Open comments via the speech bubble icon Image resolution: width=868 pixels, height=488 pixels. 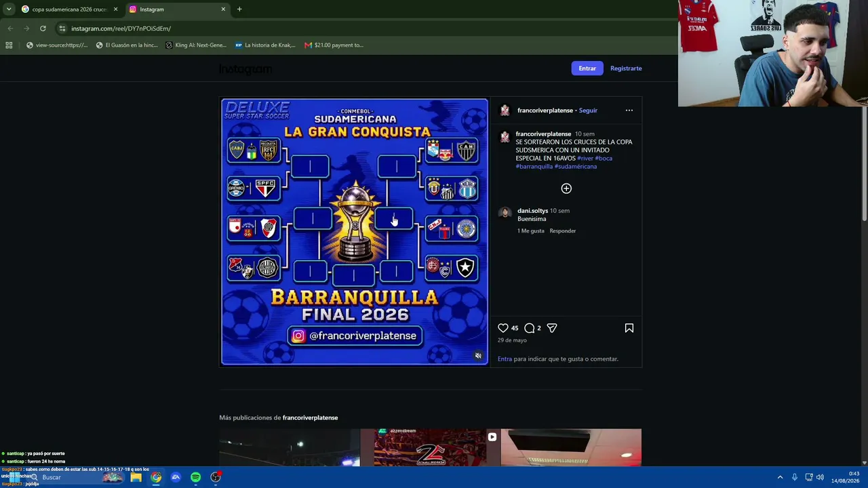coord(530,328)
